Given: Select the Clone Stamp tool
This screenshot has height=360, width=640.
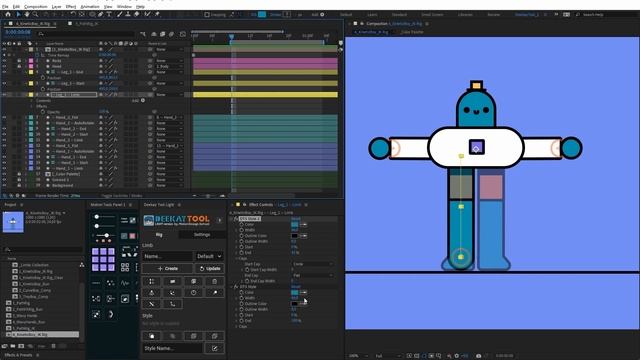Looking at the screenshot, I should point(128,14).
